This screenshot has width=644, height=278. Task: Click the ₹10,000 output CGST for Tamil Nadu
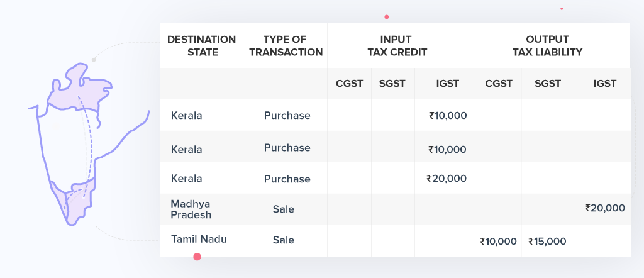tap(498, 241)
